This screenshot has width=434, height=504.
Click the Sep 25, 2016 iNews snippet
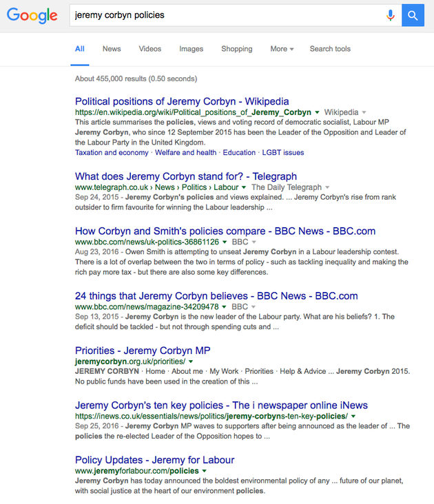click(x=242, y=431)
